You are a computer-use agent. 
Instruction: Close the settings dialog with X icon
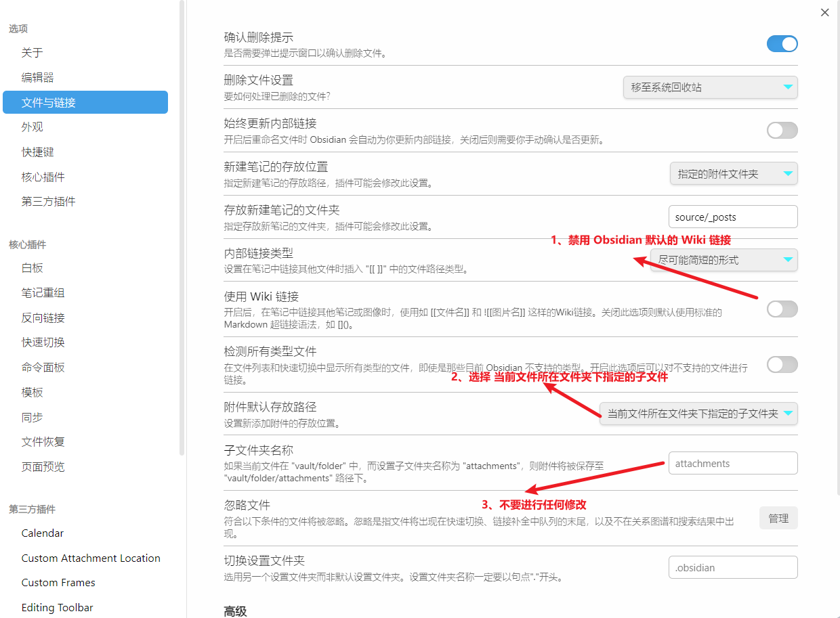pos(824,12)
